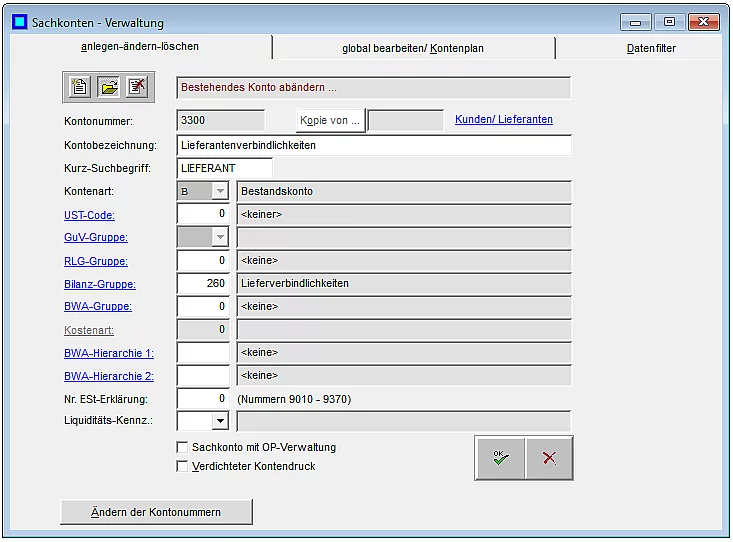The height and width of the screenshot is (542, 733).
Task: Cancel with the red X button
Action: 549,457
